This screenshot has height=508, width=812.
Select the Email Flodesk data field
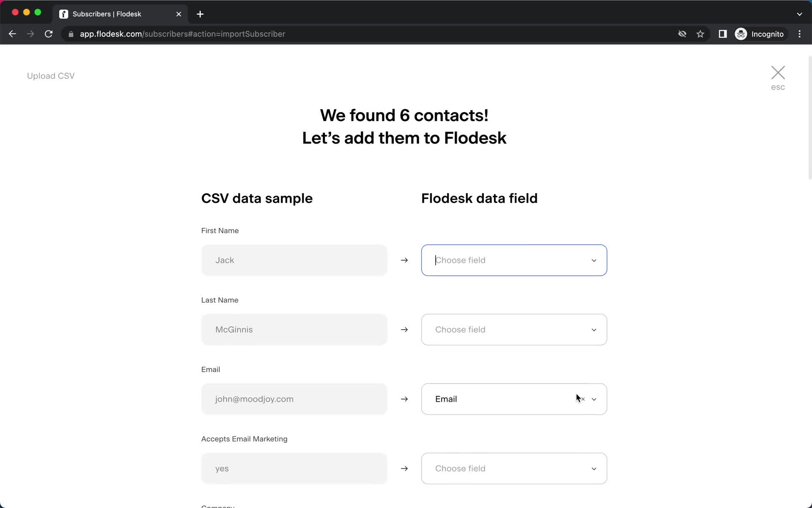click(x=514, y=398)
